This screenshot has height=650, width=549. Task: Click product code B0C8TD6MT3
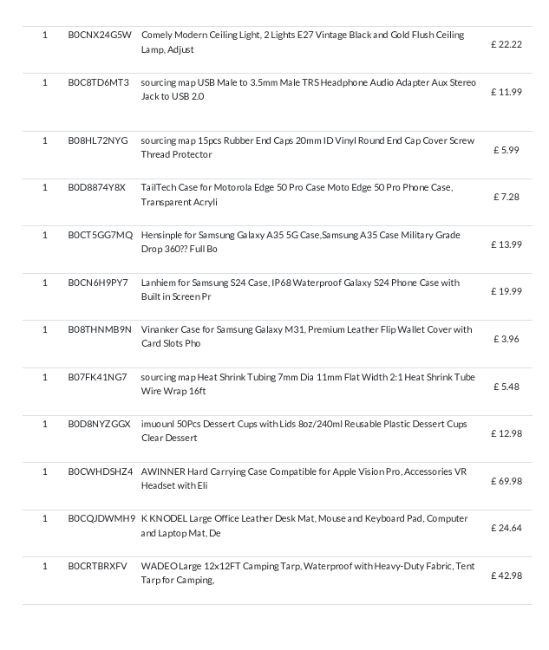tap(98, 82)
